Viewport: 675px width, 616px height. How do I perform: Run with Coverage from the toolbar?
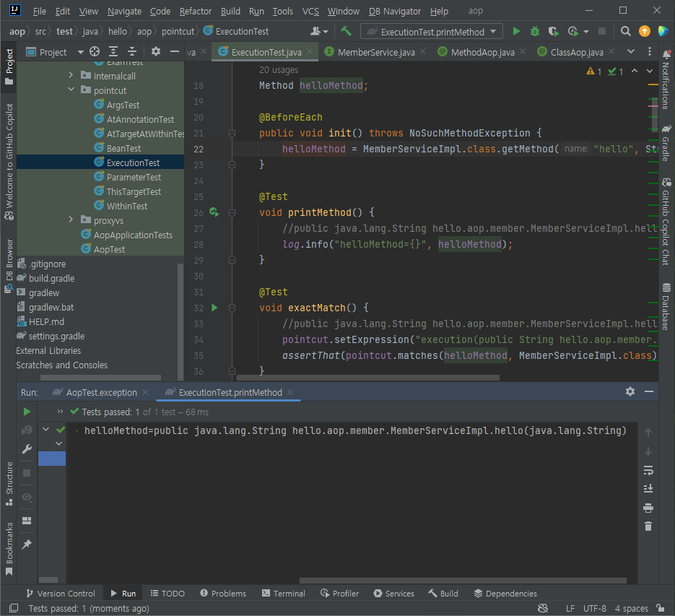click(x=554, y=32)
